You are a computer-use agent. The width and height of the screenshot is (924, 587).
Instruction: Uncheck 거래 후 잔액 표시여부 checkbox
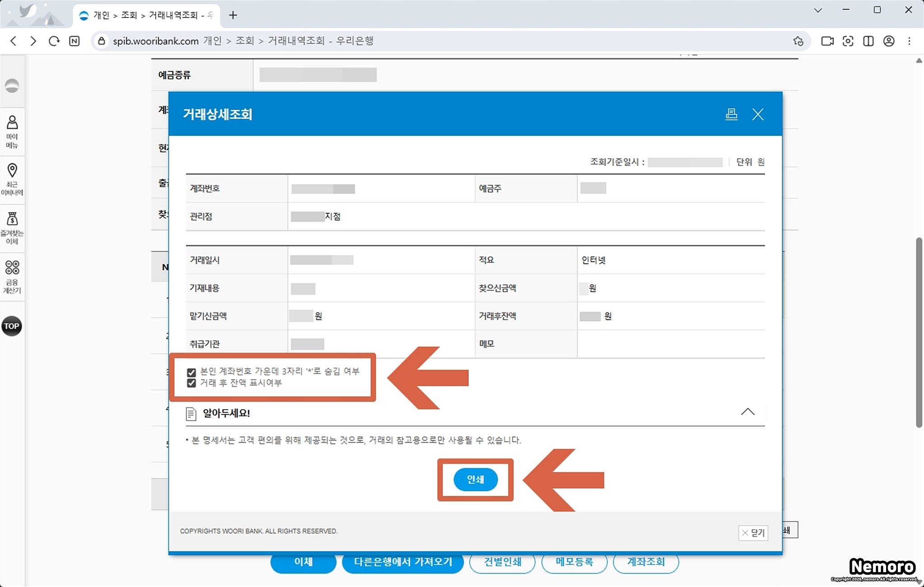point(191,383)
